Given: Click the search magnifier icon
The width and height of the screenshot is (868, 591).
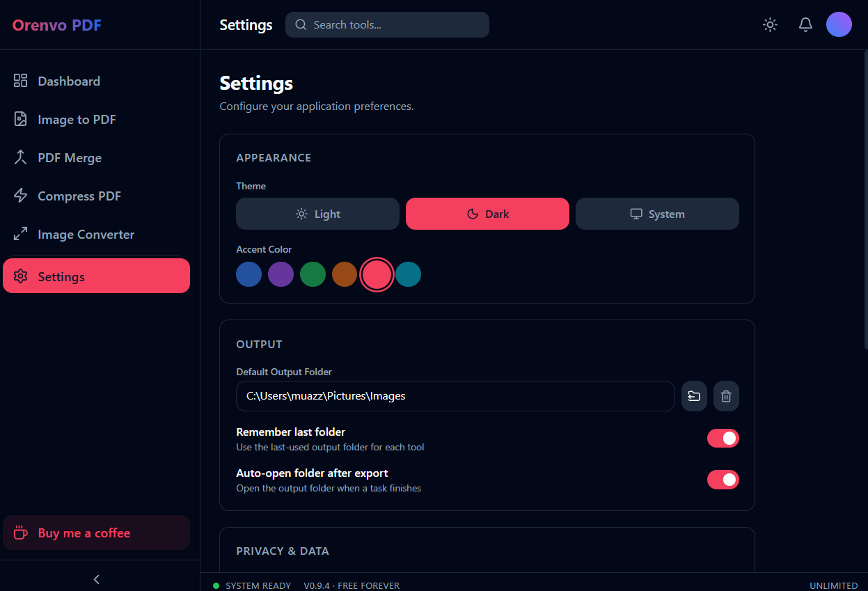Looking at the screenshot, I should click(301, 24).
